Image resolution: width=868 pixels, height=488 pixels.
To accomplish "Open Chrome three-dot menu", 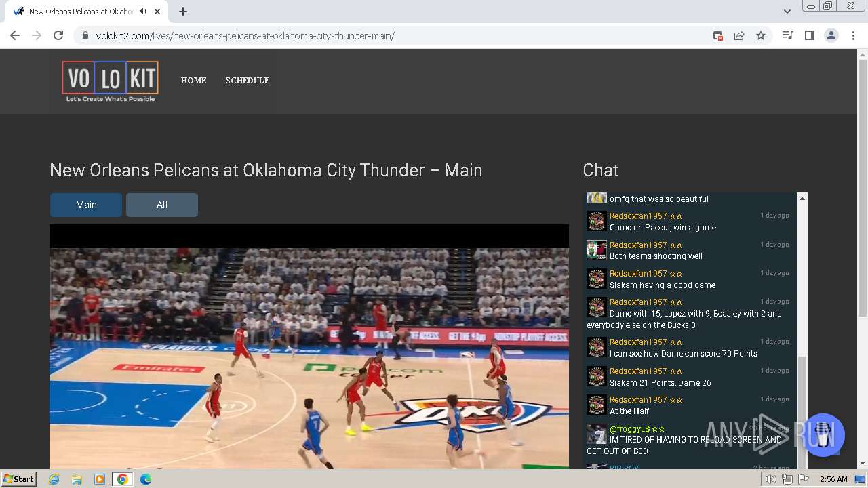I will [853, 35].
